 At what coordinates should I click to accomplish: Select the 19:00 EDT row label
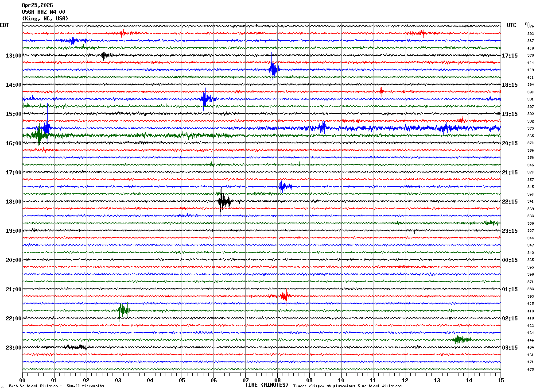pos(14,231)
